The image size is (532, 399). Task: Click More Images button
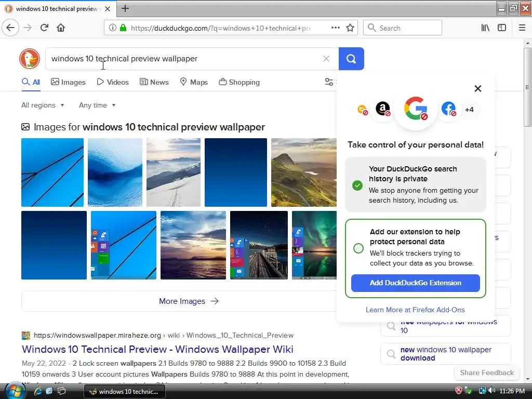[x=189, y=301]
